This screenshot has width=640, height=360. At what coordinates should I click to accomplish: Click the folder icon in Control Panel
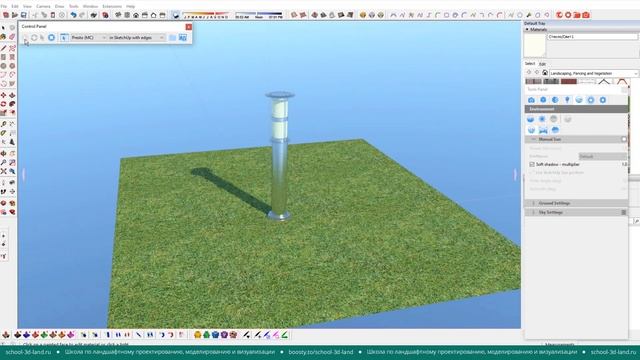pyautogui.click(x=172, y=38)
